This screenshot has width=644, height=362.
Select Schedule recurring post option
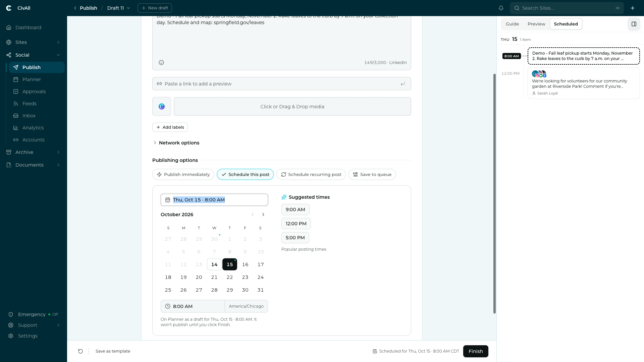point(311,175)
